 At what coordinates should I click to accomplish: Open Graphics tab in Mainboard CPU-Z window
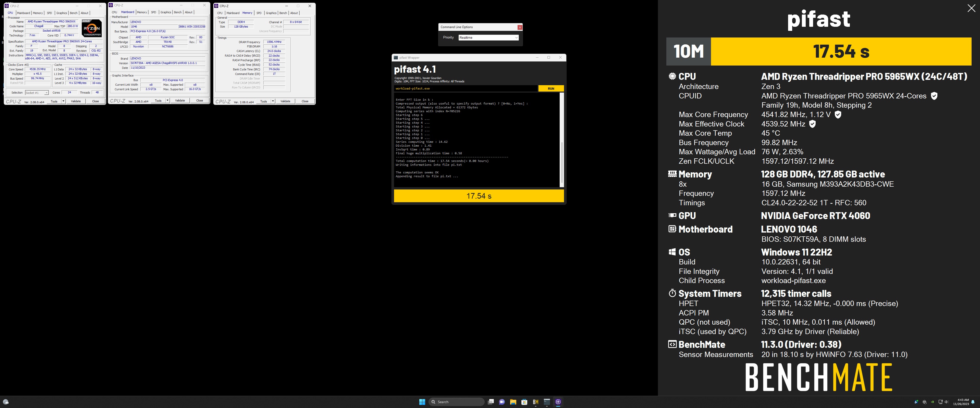165,12
